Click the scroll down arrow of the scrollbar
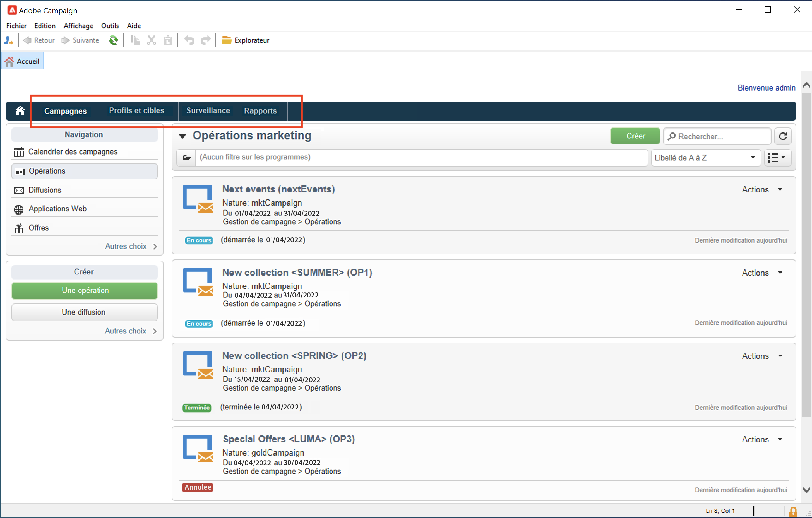The height and width of the screenshot is (518, 812). click(x=806, y=490)
